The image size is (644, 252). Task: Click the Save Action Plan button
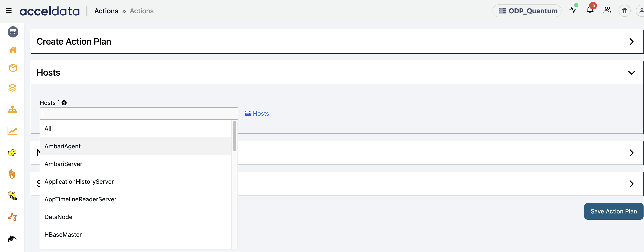613,211
